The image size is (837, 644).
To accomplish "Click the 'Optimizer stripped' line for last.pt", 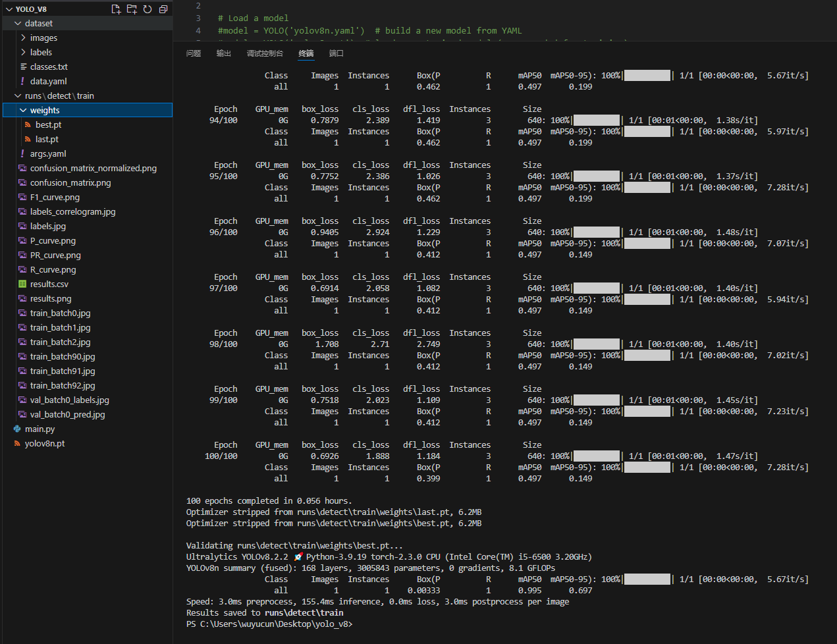I will coord(334,512).
